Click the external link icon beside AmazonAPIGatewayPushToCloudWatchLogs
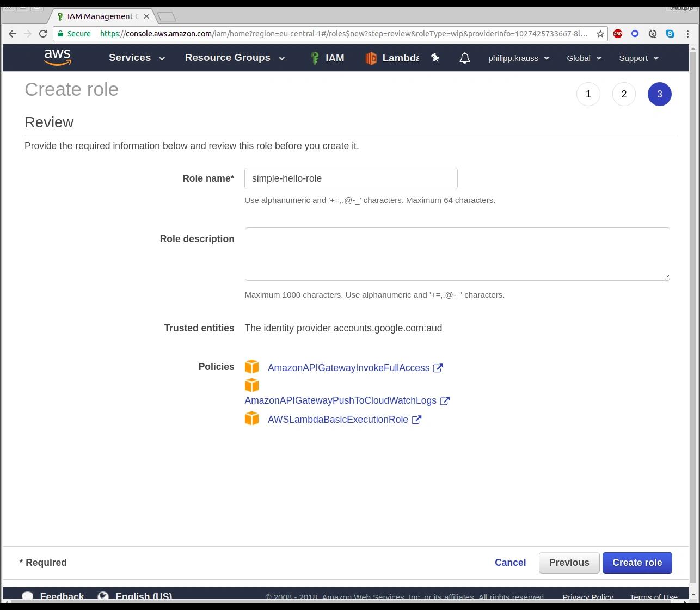The image size is (700, 610). pyautogui.click(x=445, y=400)
